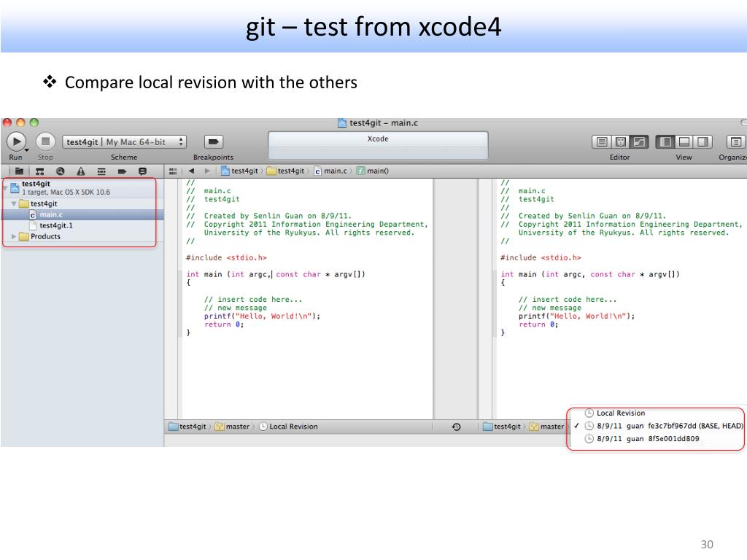Image resolution: width=747 pixels, height=560 pixels.
Task: Go forward in editor history
Action: pyautogui.click(x=206, y=171)
